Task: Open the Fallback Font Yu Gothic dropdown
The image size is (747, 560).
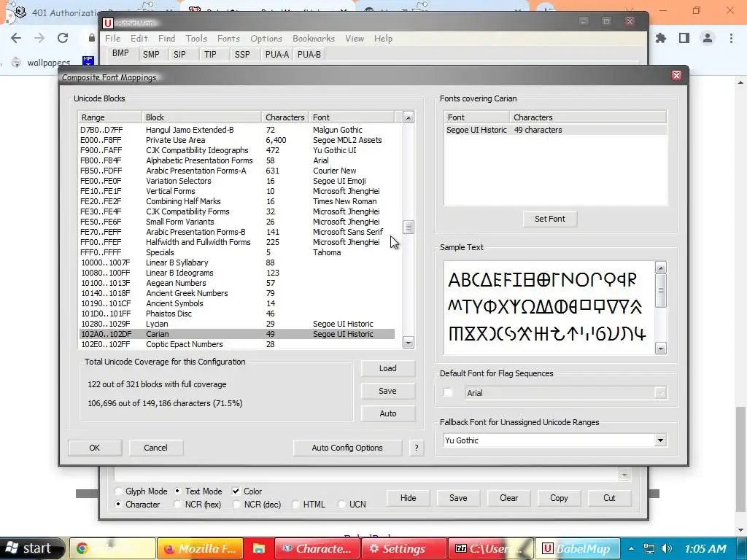Action: [x=660, y=440]
